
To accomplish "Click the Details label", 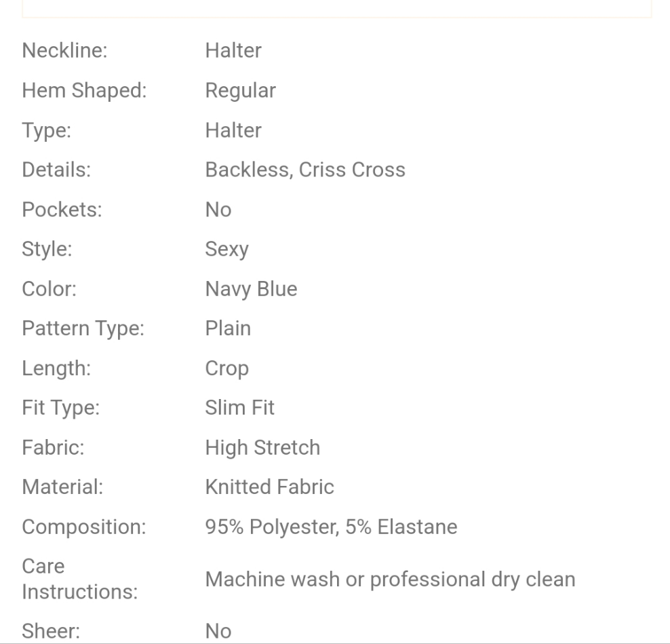I will (56, 170).
